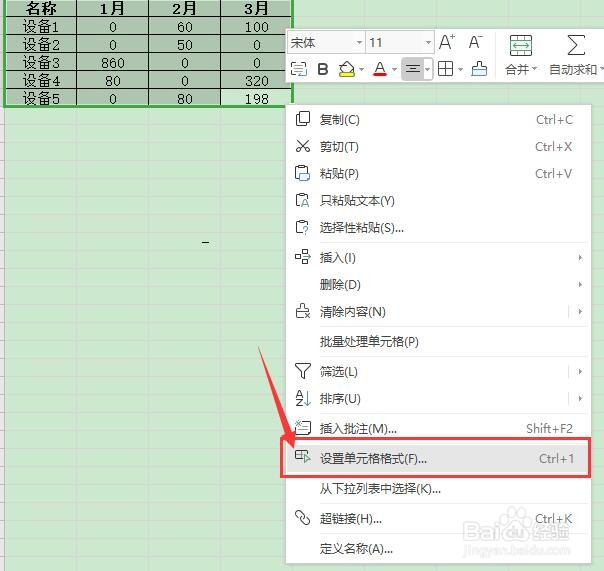Select 批量处理单元格(P) menu entry
Screen dimensions: 604x571
[x=438, y=341]
